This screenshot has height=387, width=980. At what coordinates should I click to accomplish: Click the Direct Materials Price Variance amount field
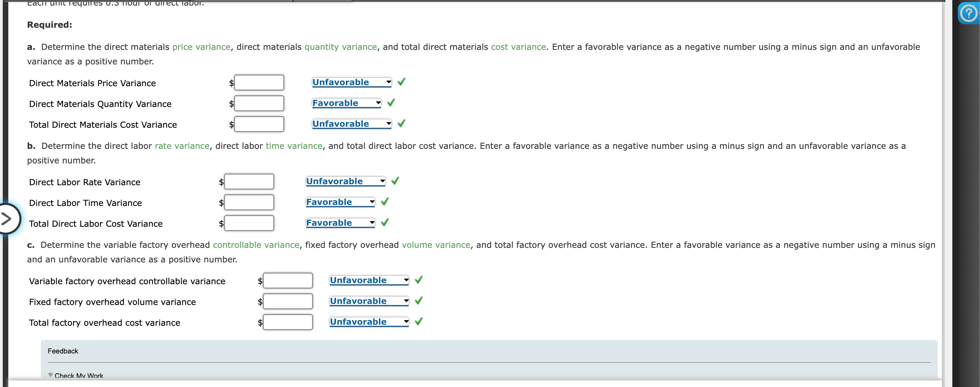pyautogui.click(x=259, y=82)
